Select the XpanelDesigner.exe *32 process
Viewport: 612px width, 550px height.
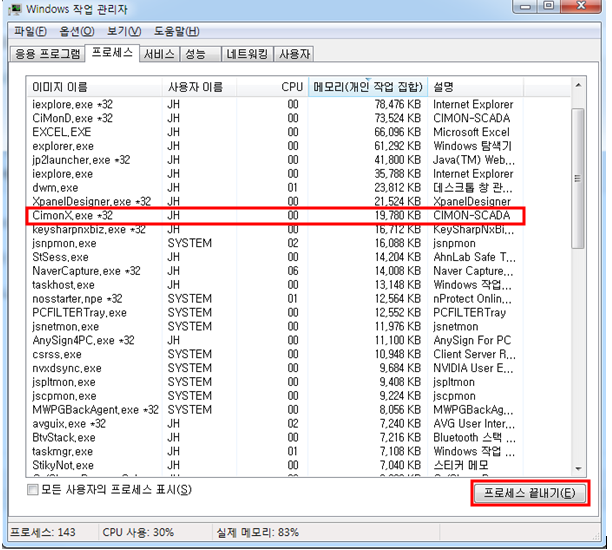pyautogui.click(x=275, y=201)
